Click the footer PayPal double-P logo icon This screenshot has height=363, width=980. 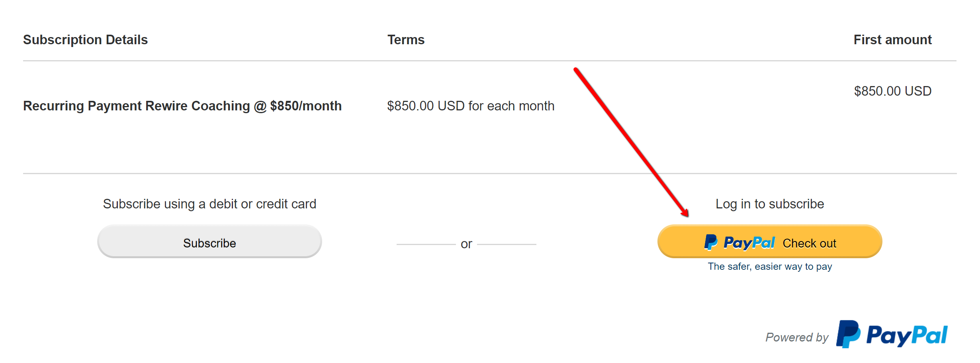point(848,334)
